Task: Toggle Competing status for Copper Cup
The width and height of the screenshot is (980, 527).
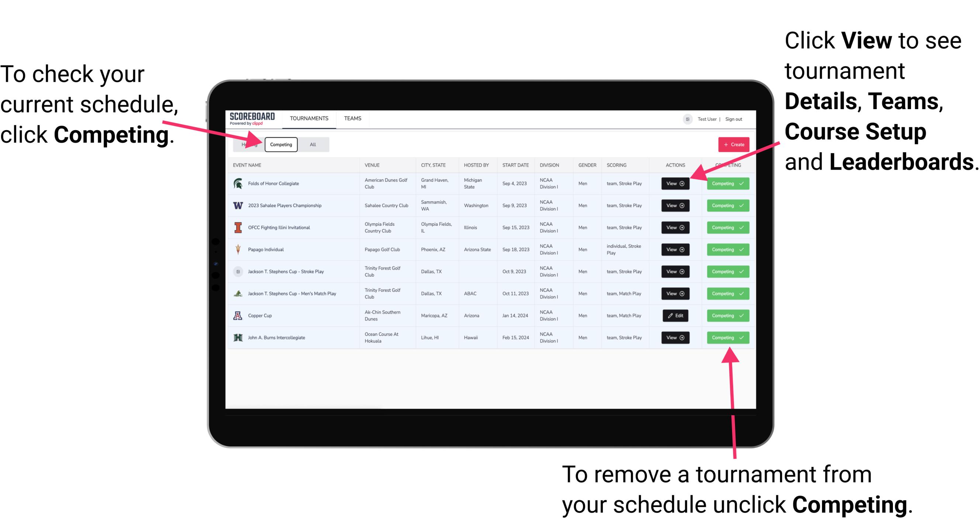Action: click(725, 315)
